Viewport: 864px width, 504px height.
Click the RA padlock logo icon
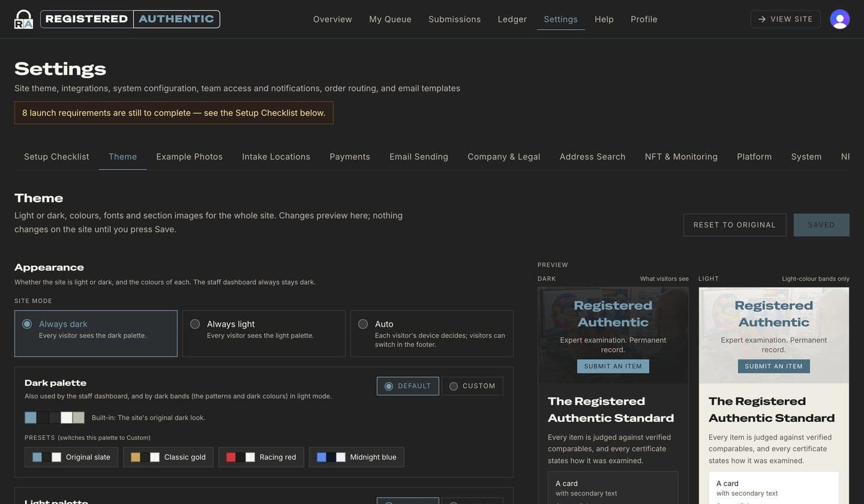point(23,19)
